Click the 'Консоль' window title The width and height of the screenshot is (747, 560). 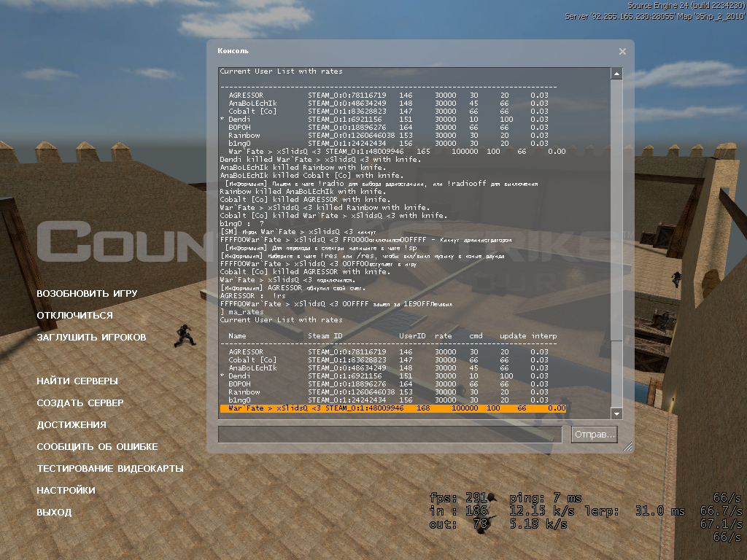coord(233,51)
